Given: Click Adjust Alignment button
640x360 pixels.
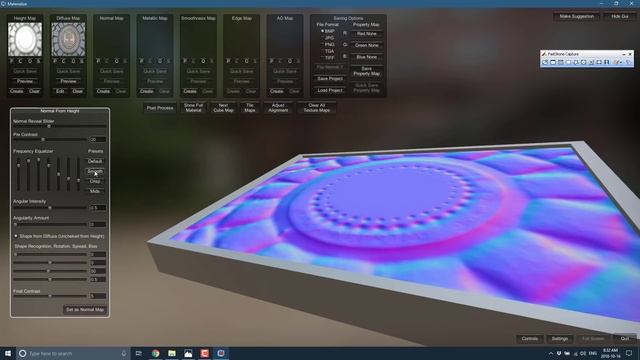Looking at the screenshot, I should (278, 108).
